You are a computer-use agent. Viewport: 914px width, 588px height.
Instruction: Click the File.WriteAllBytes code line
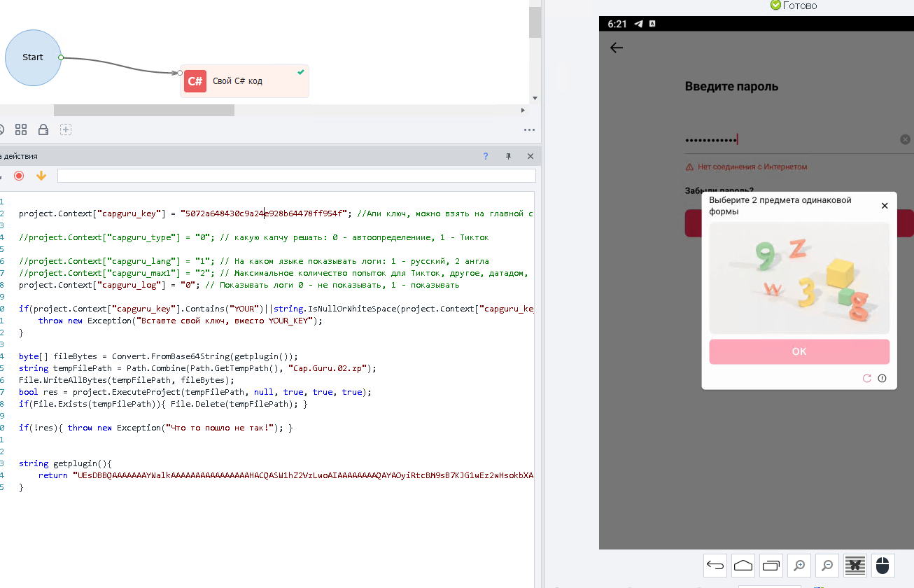tap(127, 380)
